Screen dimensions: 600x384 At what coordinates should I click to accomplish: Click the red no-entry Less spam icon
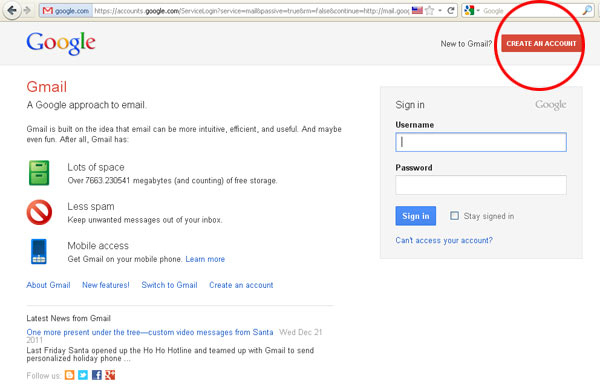pos(39,212)
